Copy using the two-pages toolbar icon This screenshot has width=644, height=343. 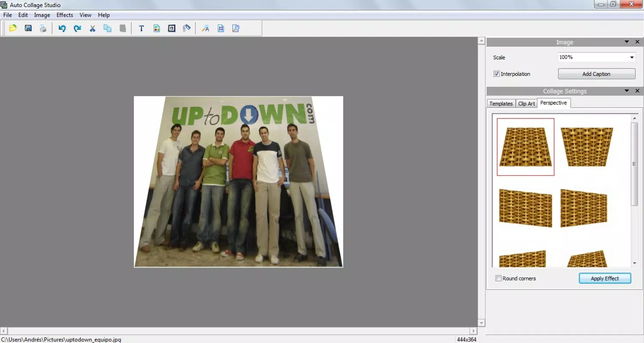[107, 28]
